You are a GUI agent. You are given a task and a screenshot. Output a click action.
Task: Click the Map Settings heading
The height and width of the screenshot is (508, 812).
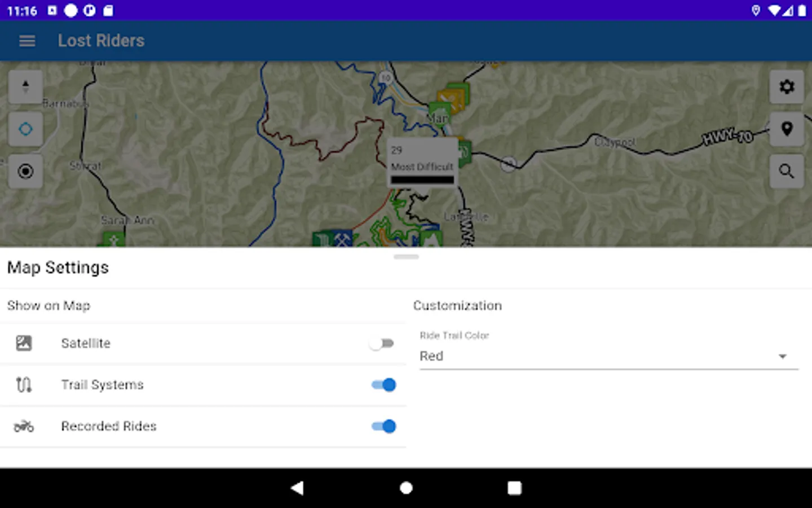click(58, 268)
